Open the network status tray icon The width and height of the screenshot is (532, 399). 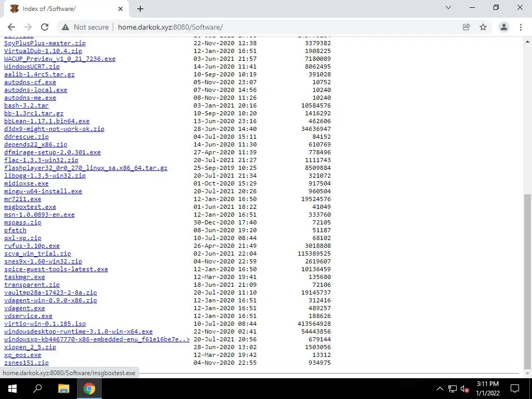click(x=453, y=389)
